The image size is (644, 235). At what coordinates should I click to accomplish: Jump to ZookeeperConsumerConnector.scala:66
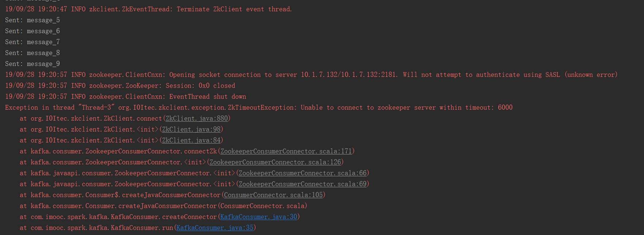pos(303,173)
